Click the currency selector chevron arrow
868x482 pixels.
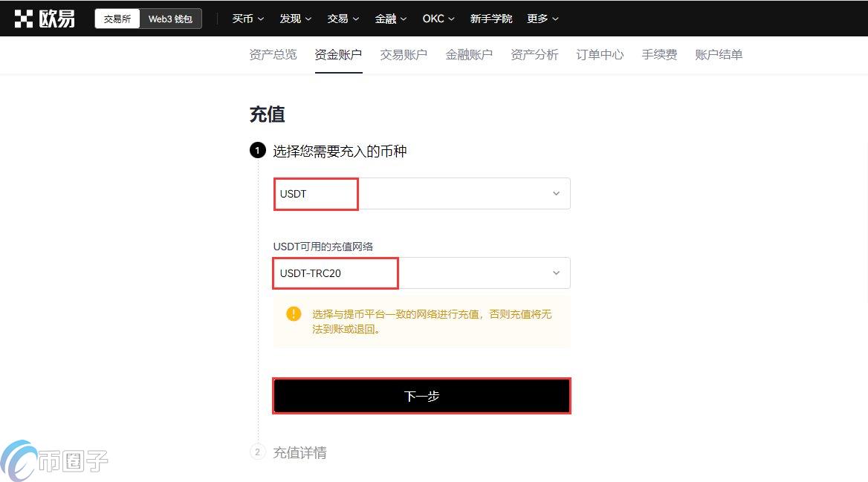[557, 194]
